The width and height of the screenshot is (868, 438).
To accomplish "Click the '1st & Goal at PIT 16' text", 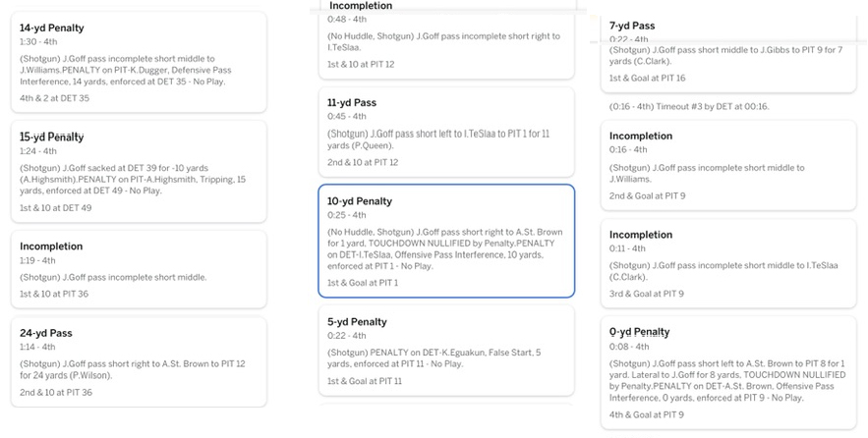I will (x=647, y=79).
